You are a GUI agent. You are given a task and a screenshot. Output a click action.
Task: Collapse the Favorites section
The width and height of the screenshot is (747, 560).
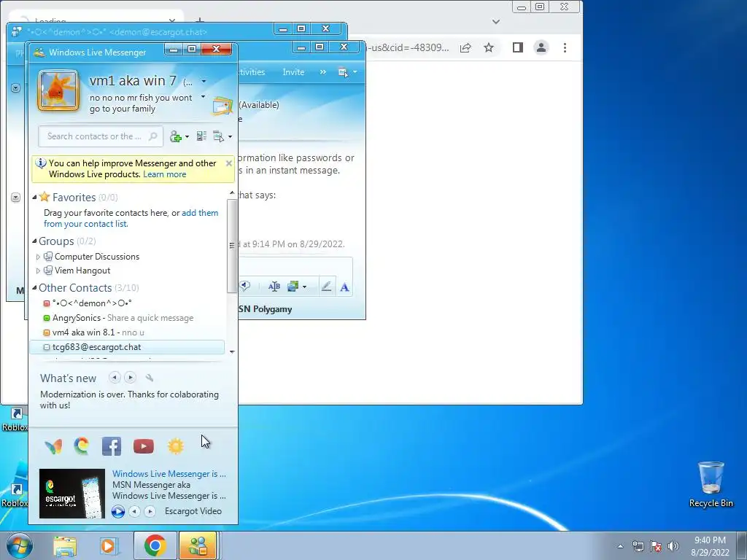click(x=34, y=197)
